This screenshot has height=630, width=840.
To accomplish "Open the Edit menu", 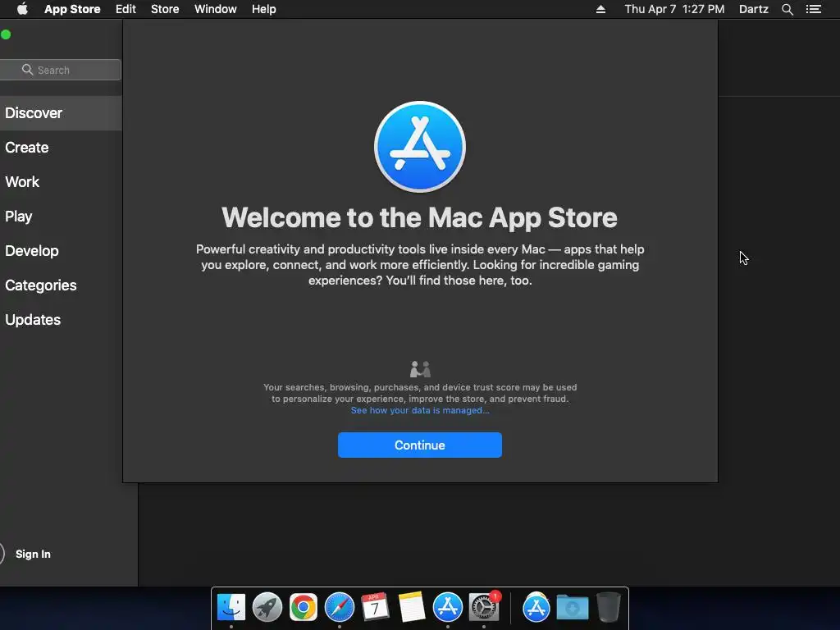I will click(x=126, y=9).
